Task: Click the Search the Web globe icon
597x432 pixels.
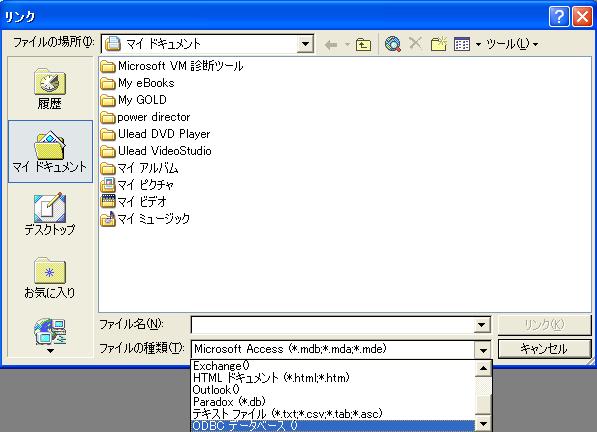Action: (x=393, y=44)
